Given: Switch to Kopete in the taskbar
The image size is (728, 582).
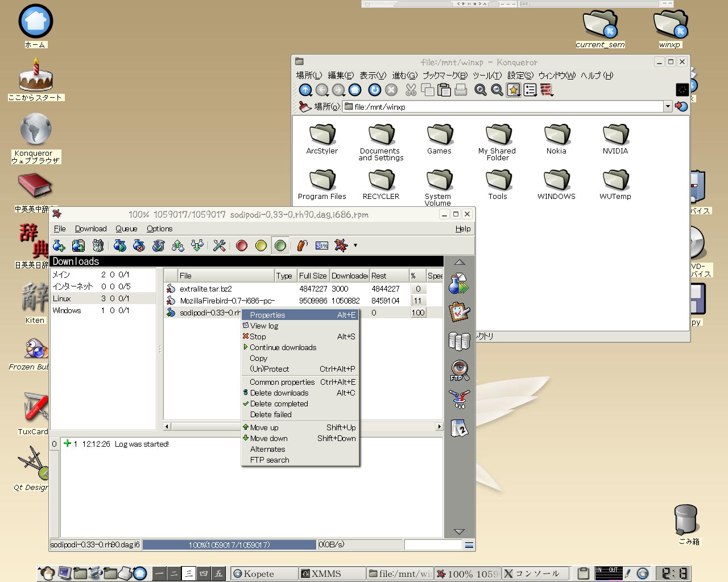Looking at the screenshot, I should pos(264,573).
